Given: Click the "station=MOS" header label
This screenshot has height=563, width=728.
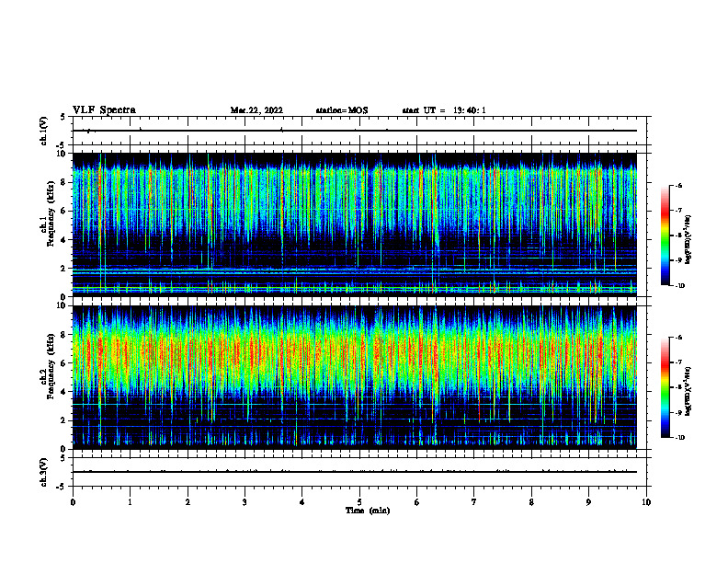Looking at the screenshot, I should click(x=342, y=110).
